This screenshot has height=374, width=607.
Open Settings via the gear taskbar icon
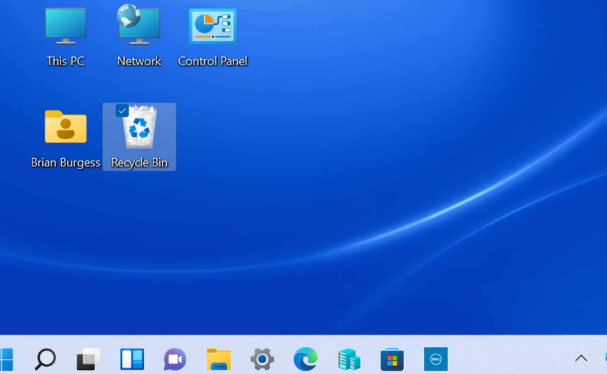click(x=262, y=359)
